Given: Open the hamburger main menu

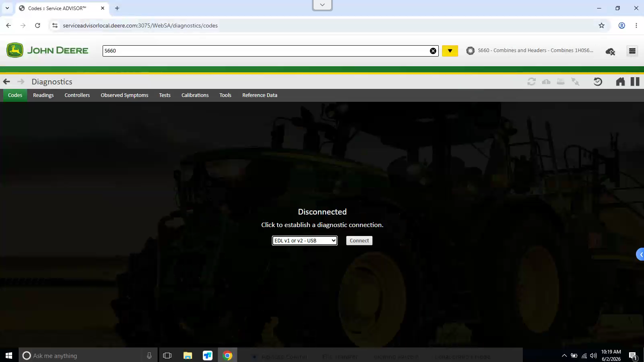Looking at the screenshot, I should click(632, 51).
